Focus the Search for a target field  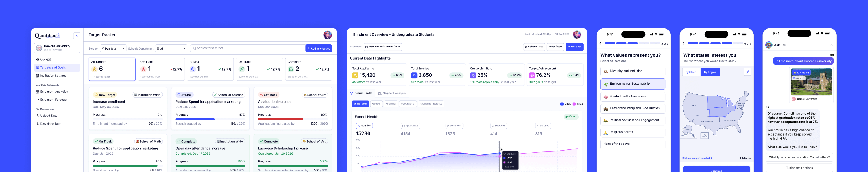pos(247,48)
